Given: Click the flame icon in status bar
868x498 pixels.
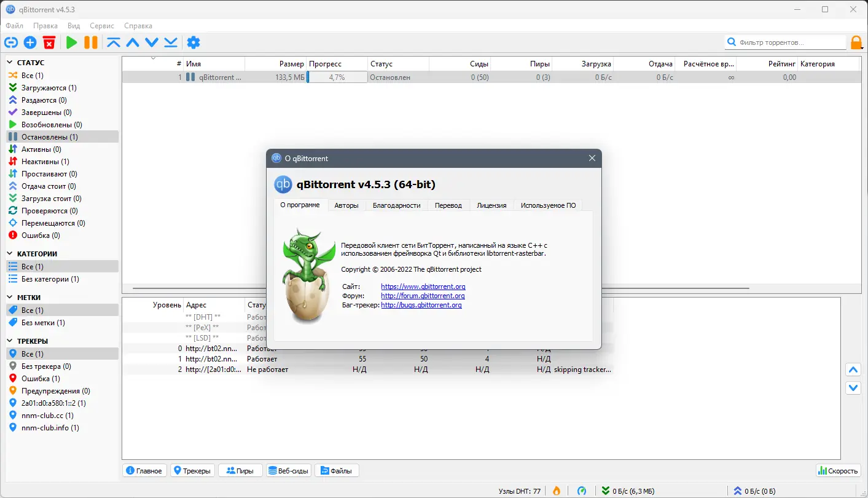Looking at the screenshot, I should 557,490.
